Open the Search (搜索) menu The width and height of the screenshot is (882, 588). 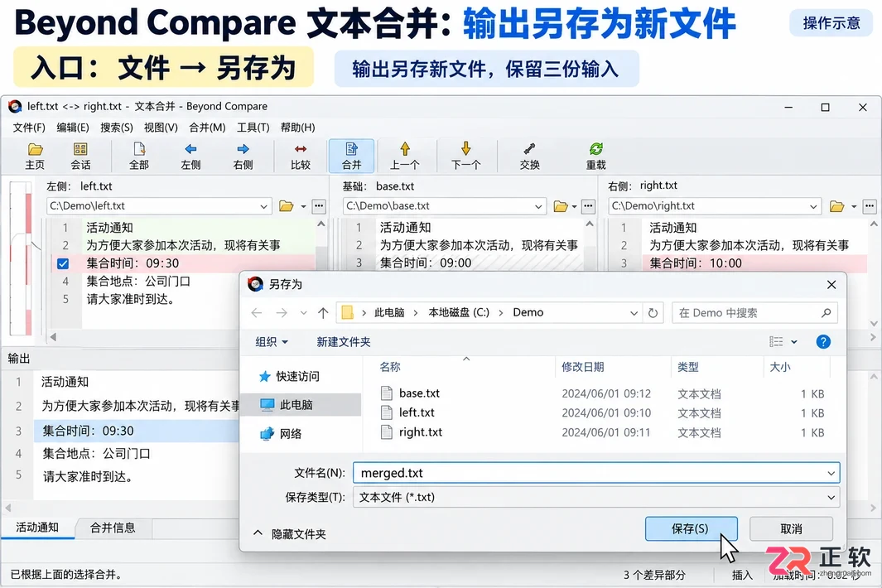(x=117, y=128)
